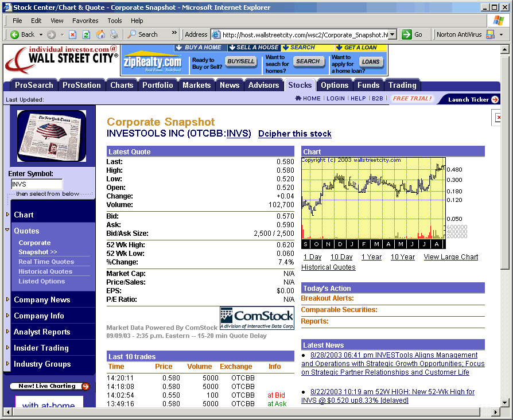Click the browser Back arrow icon

coord(15,34)
